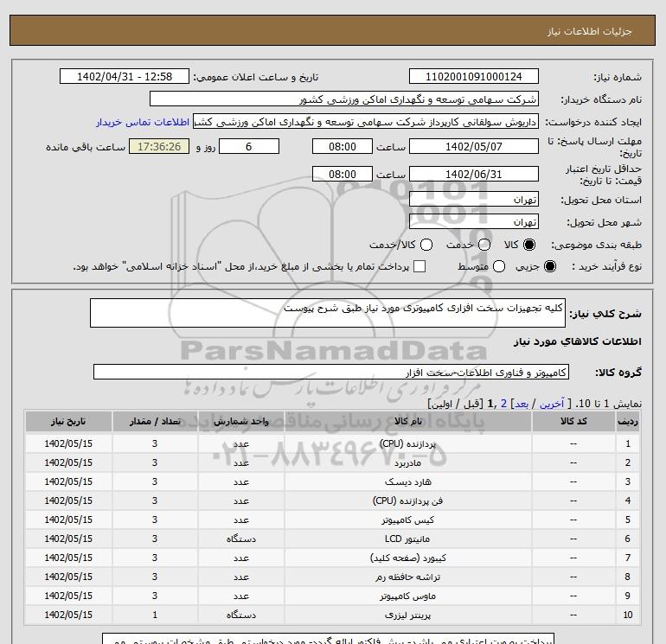Image resolution: width=666 pixels, height=644 pixels.
Task: Click the general need description text box
Action: pos(328,313)
